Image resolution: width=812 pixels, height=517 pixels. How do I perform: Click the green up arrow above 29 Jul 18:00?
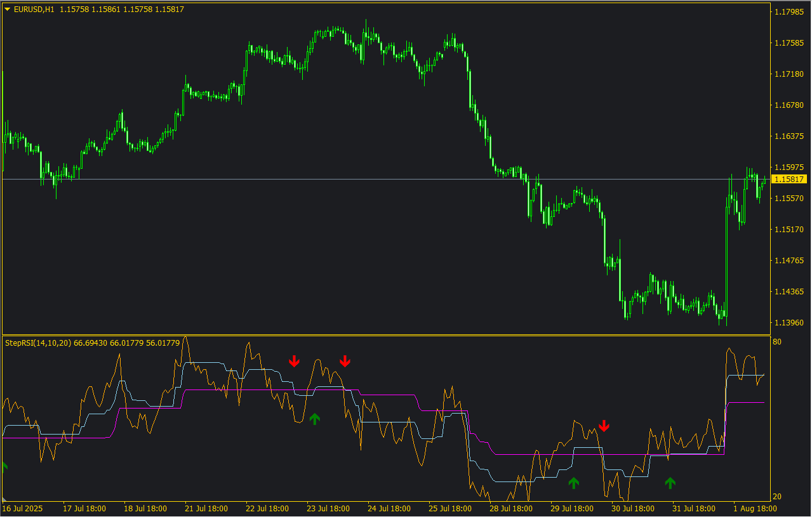573,483
